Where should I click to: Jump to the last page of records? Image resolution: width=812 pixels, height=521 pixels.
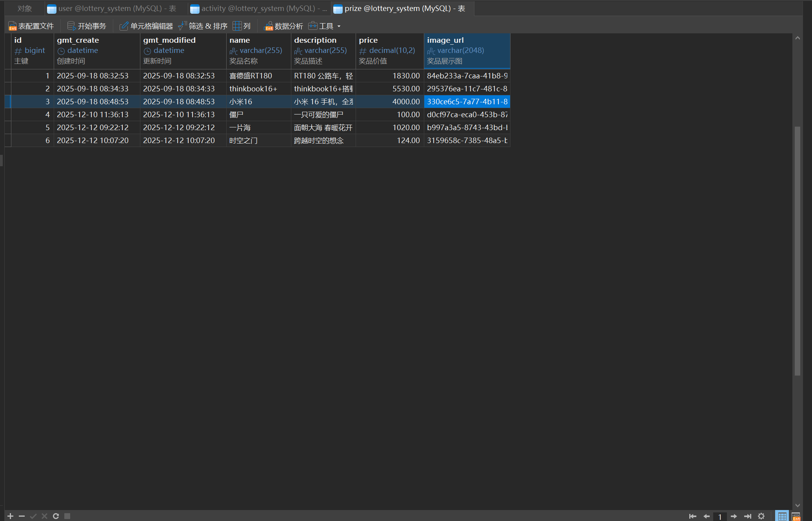(747, 516)
